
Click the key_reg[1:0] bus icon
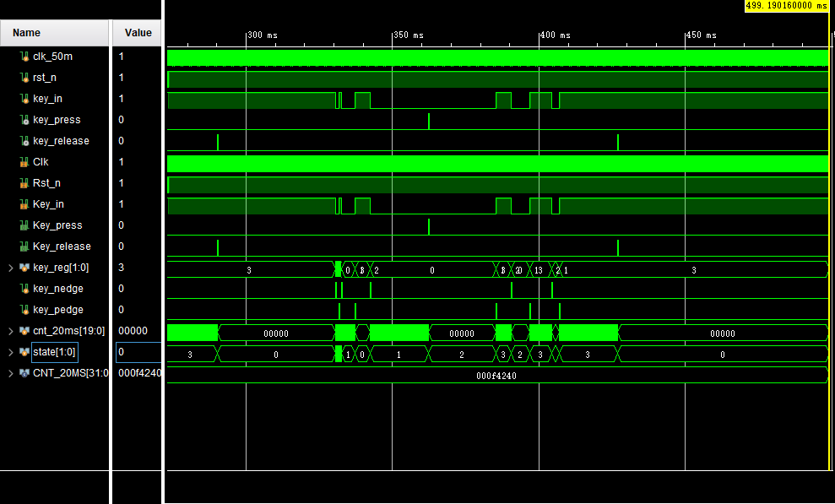tap(24, 267)
